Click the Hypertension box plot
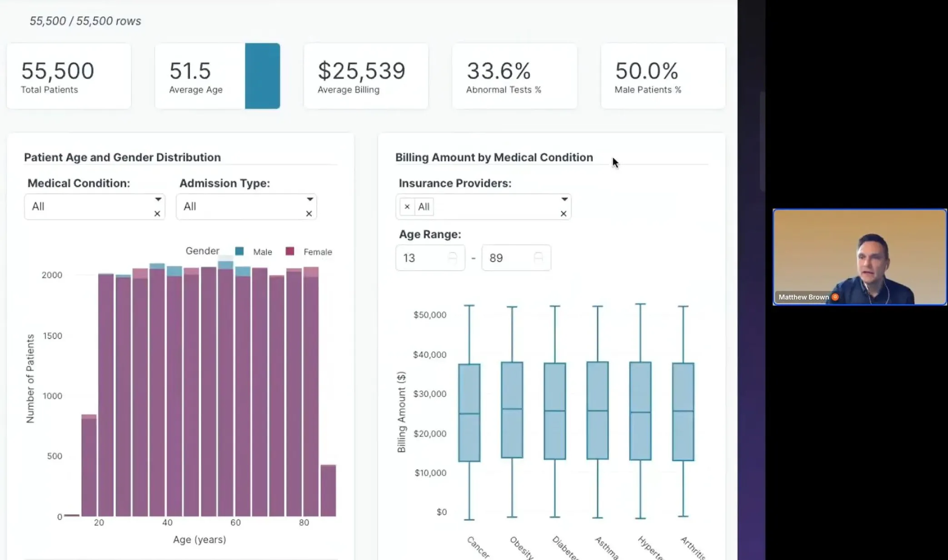The height and width of the screenshot is (560, 948). click(x=640, y=411)
